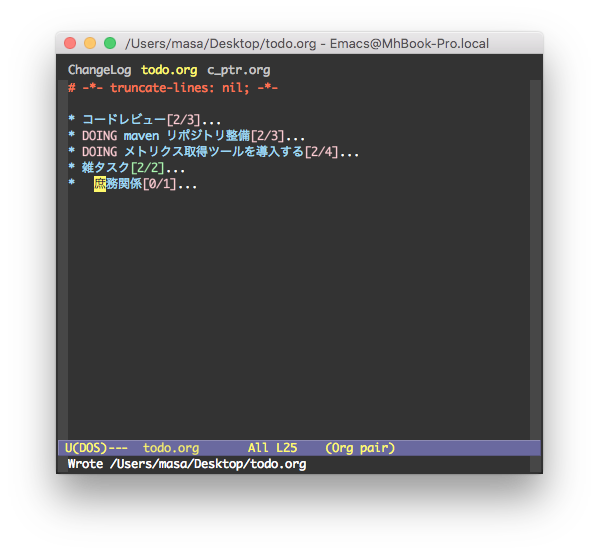This screenshot has height=554, width=599.
Task: Click the All L25 position indicator
Action: click(x=272, y=448)
